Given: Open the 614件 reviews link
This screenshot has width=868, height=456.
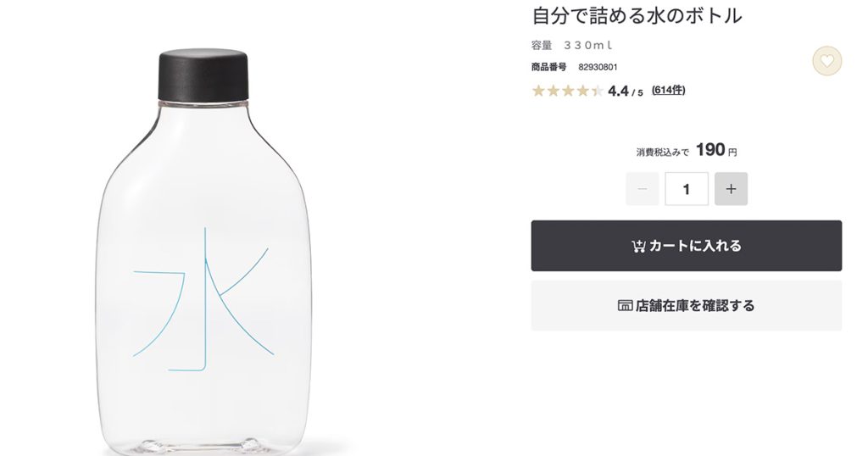Looking at the screenshot, I should (x=668, y=90).
